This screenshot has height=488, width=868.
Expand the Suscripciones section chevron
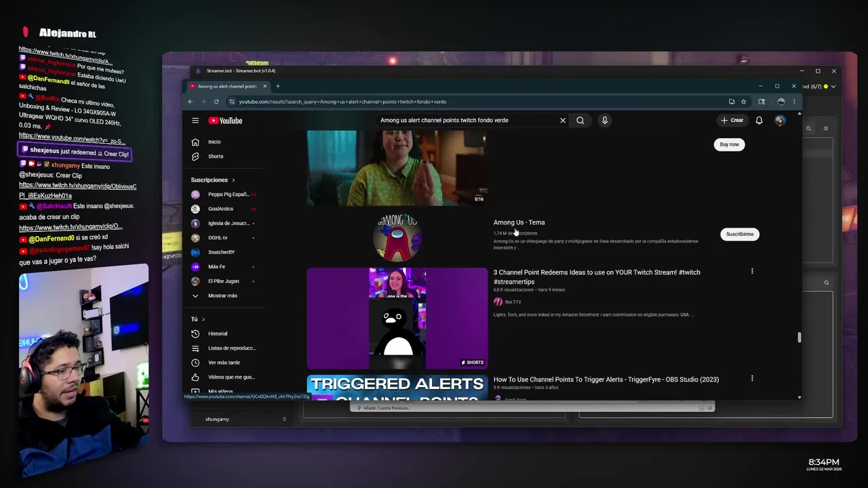[x=233, y=180]
